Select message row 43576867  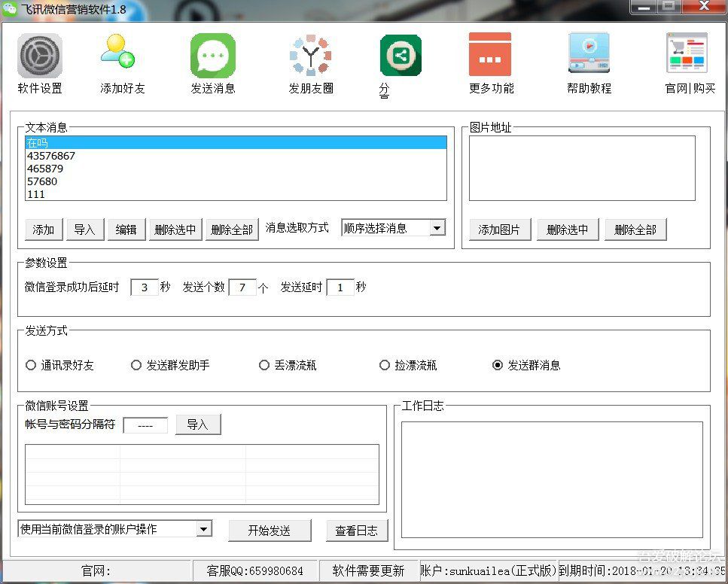[x=236, y=156]
